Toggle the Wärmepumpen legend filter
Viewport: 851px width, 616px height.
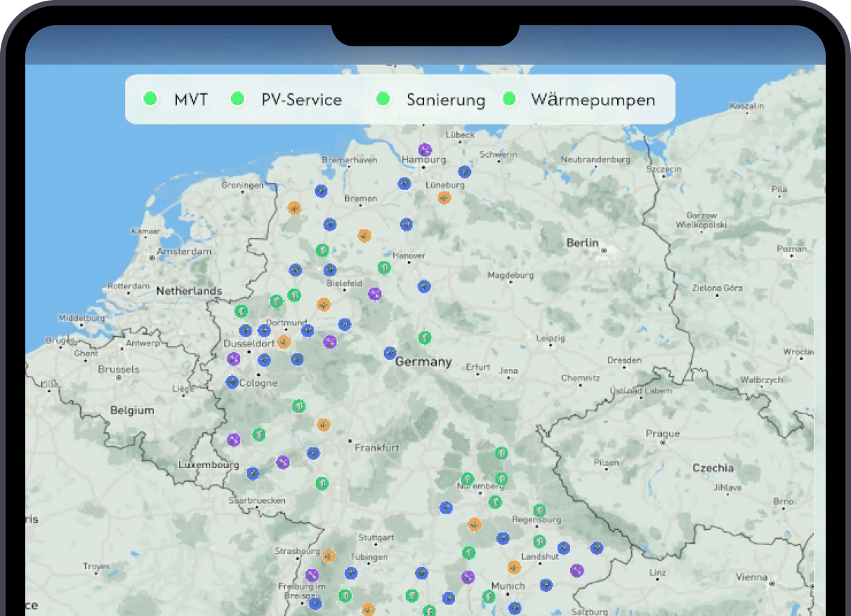[579, 99]
